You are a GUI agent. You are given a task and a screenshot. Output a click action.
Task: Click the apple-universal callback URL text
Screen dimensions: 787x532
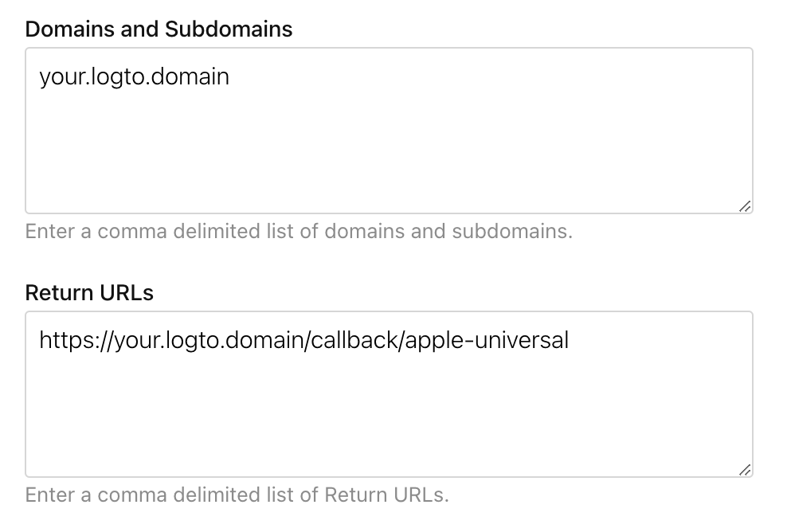(303, 340)
